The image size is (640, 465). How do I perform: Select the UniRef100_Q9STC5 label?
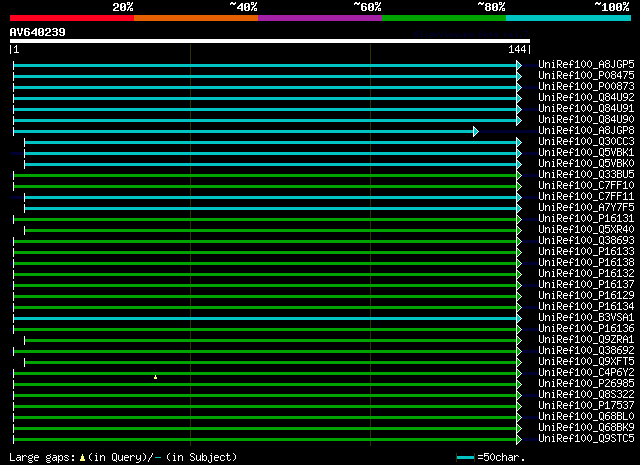[586, 439]
